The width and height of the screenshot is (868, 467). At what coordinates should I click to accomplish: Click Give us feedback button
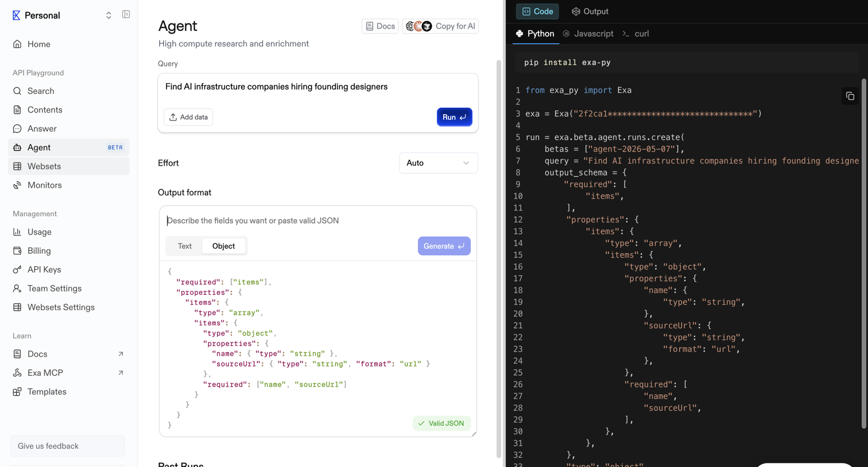pyautogui.click(x=67, y=446)
